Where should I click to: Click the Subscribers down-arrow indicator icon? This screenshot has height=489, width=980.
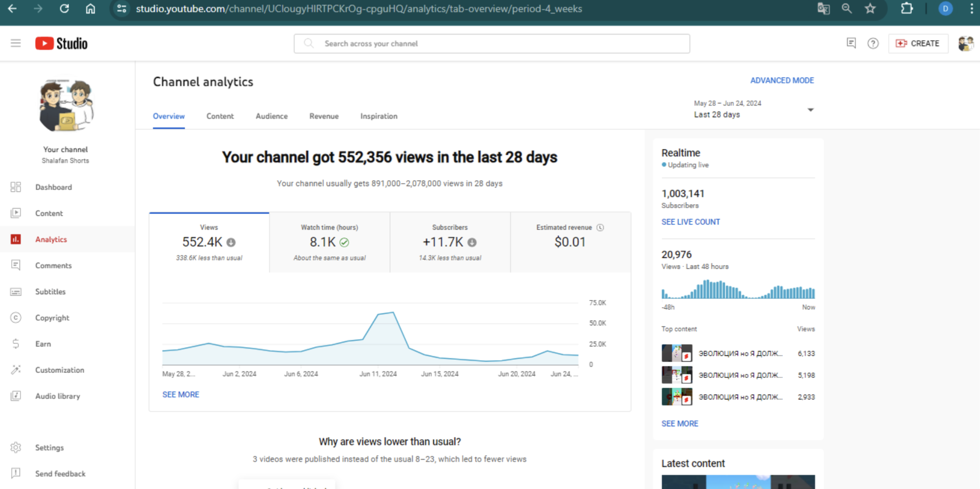click(472, 242)
